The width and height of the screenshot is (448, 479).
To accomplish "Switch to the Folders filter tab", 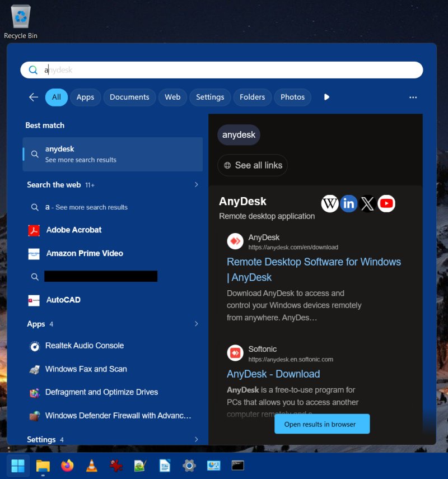I will (252, 97).
